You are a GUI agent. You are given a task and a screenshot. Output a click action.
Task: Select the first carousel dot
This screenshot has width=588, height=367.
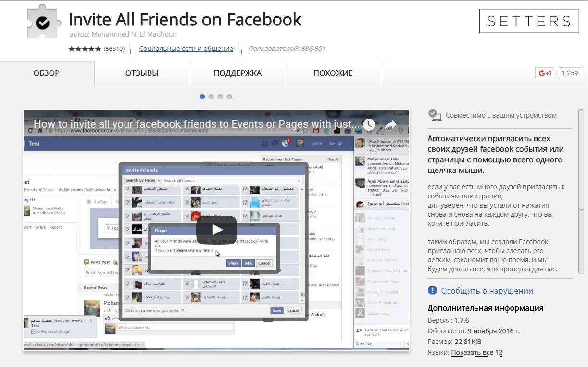202,97
